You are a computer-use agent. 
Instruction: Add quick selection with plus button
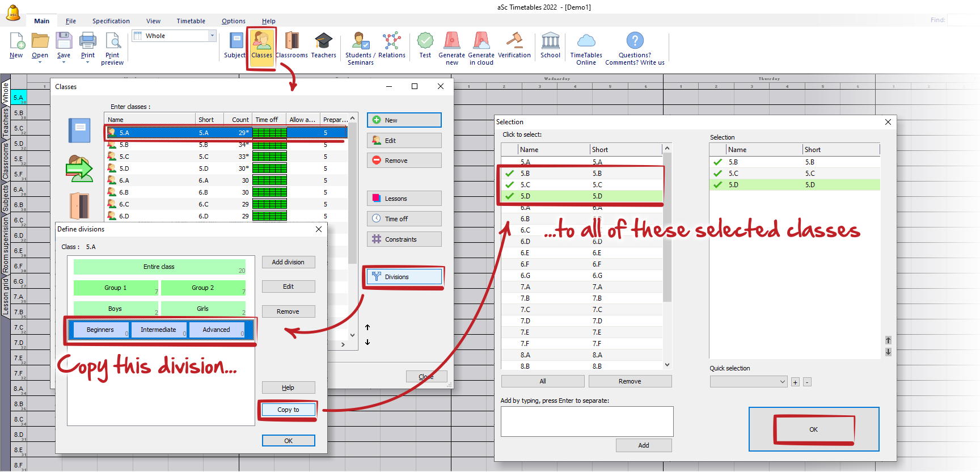pyautogui.click(x=795, y=382)
